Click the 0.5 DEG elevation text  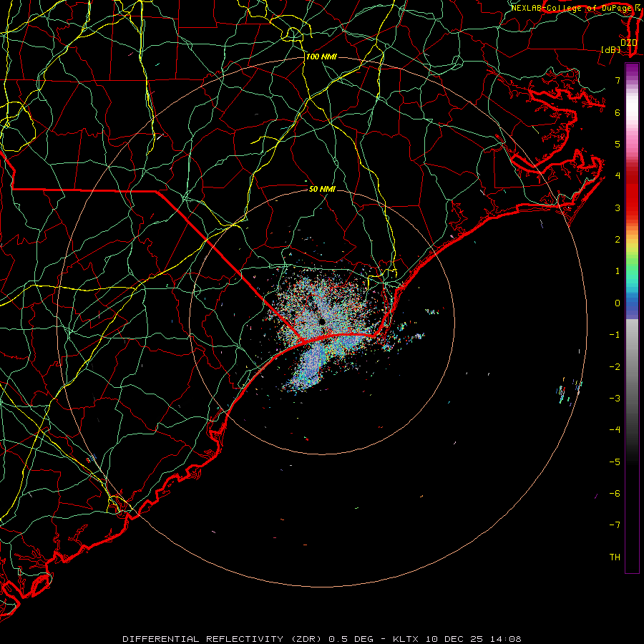coord(351,639)
